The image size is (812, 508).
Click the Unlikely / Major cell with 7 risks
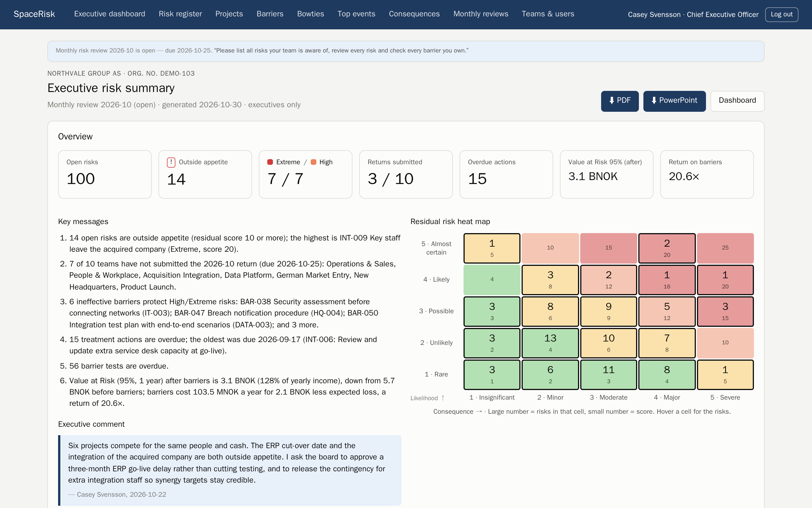click(667, 343)
